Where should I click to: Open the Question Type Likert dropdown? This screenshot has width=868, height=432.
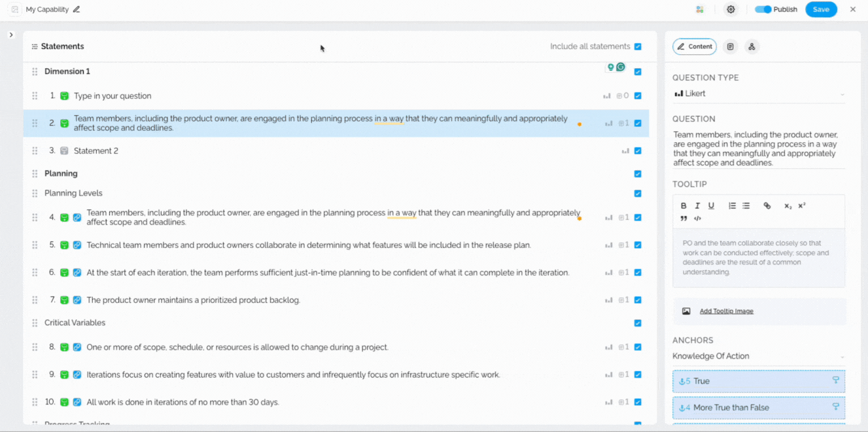[759, 94]
